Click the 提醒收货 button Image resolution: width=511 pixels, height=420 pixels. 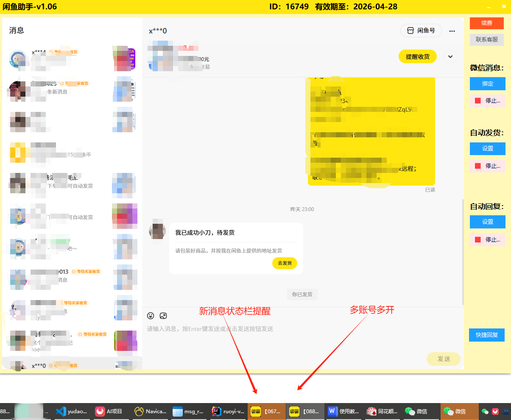418,56
